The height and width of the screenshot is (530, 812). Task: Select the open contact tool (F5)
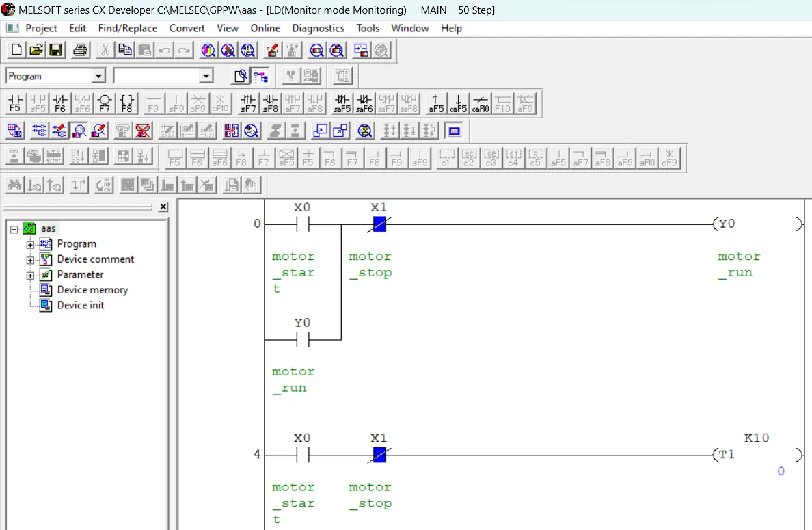click(x=14, y=103)
